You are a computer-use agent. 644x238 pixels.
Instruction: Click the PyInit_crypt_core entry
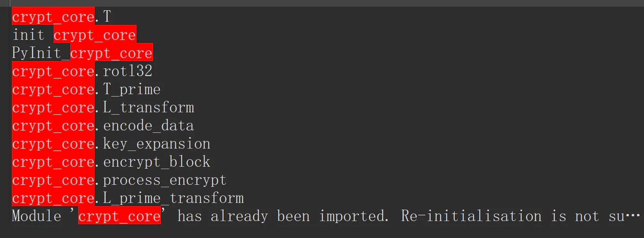click(82, 53)
